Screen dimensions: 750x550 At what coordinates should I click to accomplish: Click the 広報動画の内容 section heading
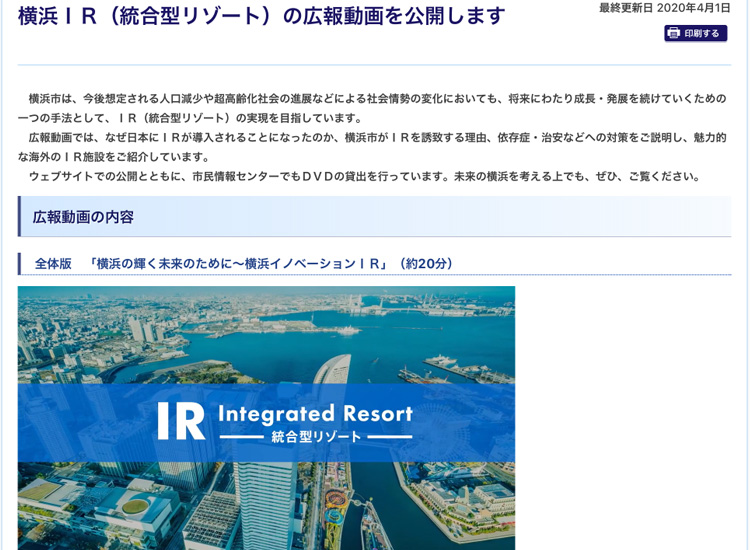[x=83, y=217]
